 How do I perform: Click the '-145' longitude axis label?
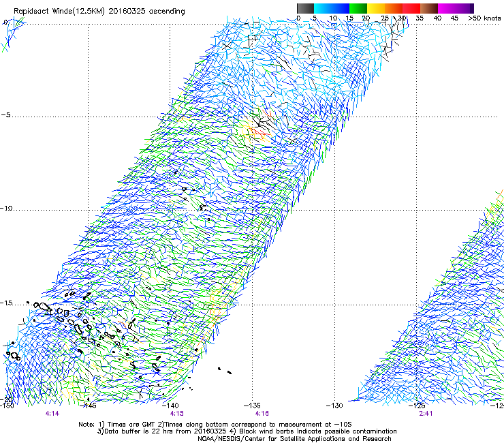[x=89, y=406]
